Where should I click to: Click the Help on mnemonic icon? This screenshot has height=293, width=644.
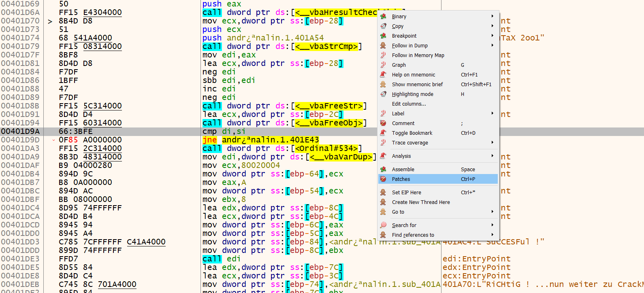tap(383, 75)
